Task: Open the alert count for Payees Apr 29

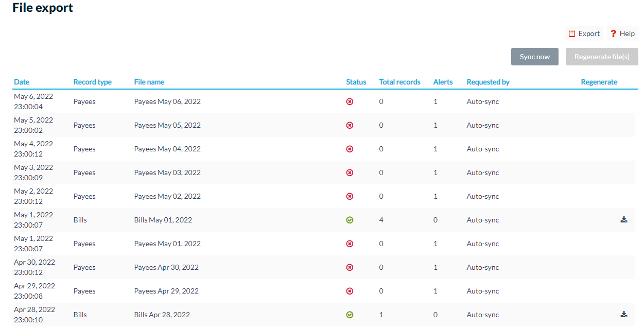Action: pos(436,291)
